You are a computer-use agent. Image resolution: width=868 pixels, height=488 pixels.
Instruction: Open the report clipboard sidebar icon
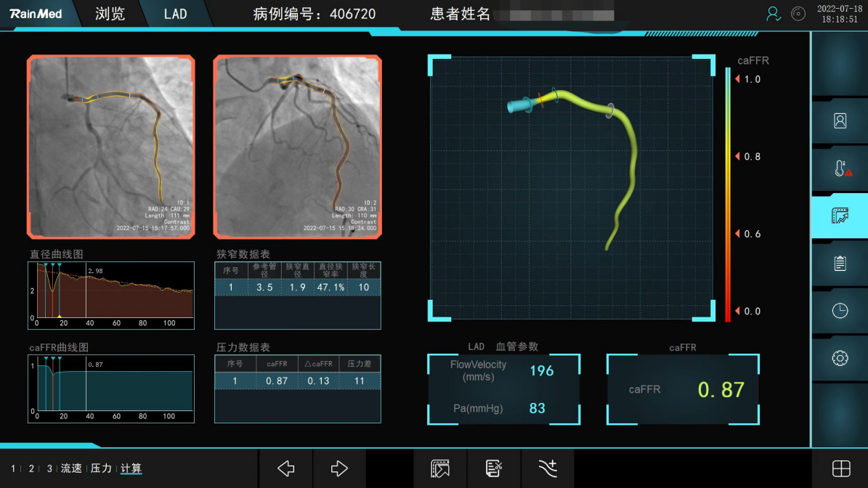click(840, 263)
